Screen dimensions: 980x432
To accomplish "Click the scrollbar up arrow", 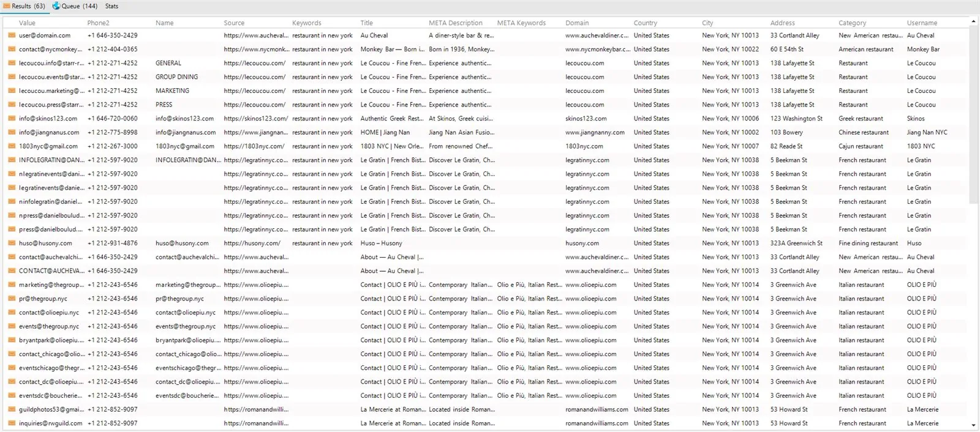I will coord(973,22).
